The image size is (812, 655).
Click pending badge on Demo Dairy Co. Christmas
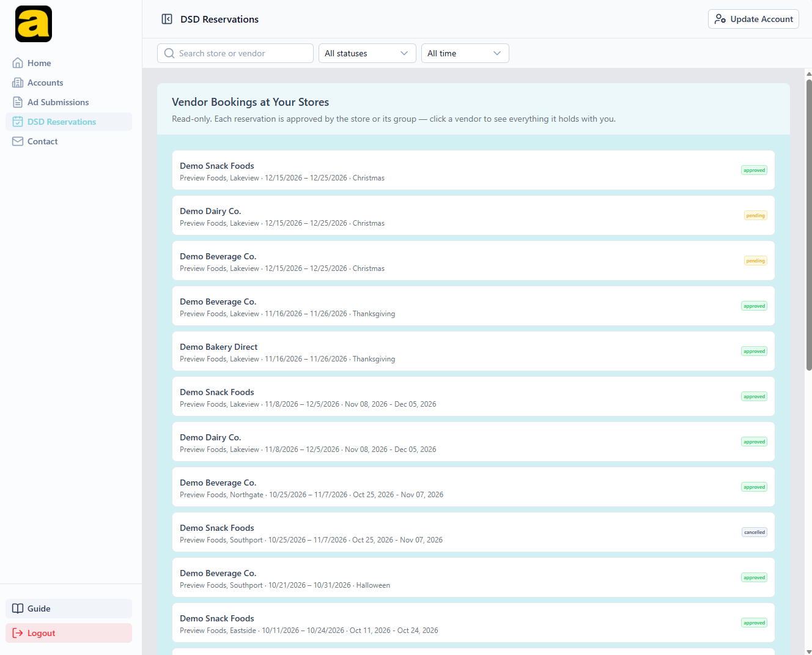755,215
